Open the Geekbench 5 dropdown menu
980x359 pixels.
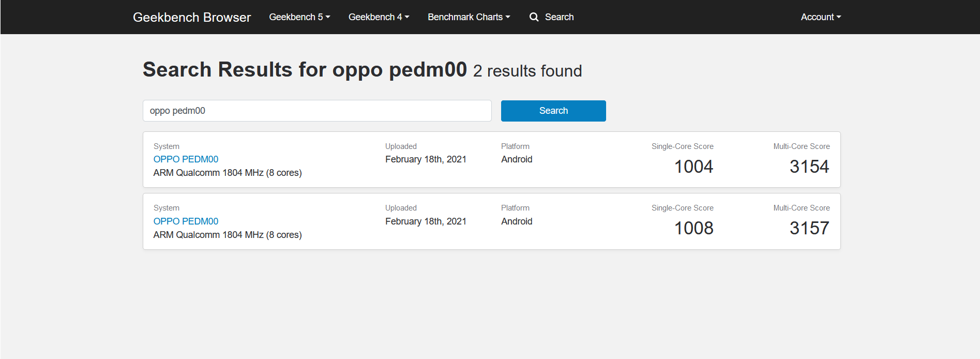pos(299,17)
